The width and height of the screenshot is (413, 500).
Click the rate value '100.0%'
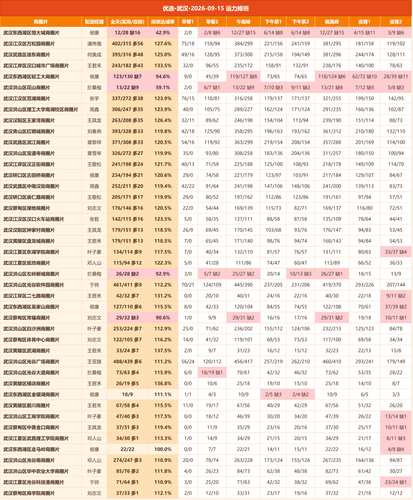point(163,449)
